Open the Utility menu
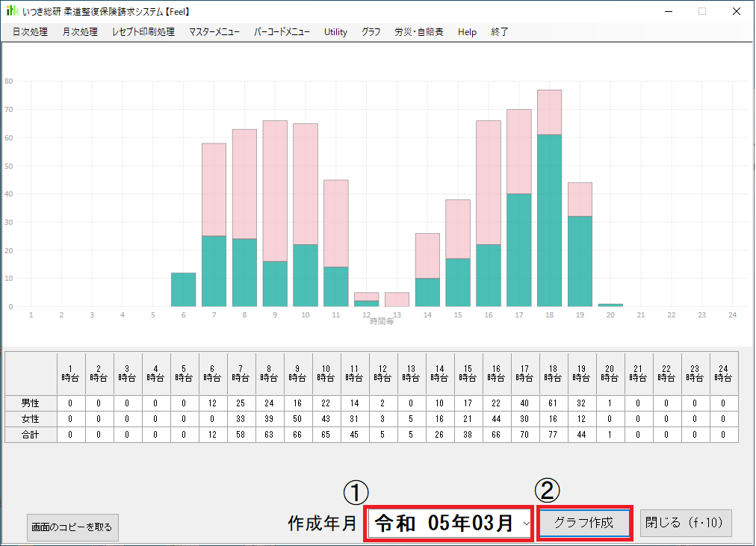The width and height of the screenshot is (756, 546). tap(335, 32)
